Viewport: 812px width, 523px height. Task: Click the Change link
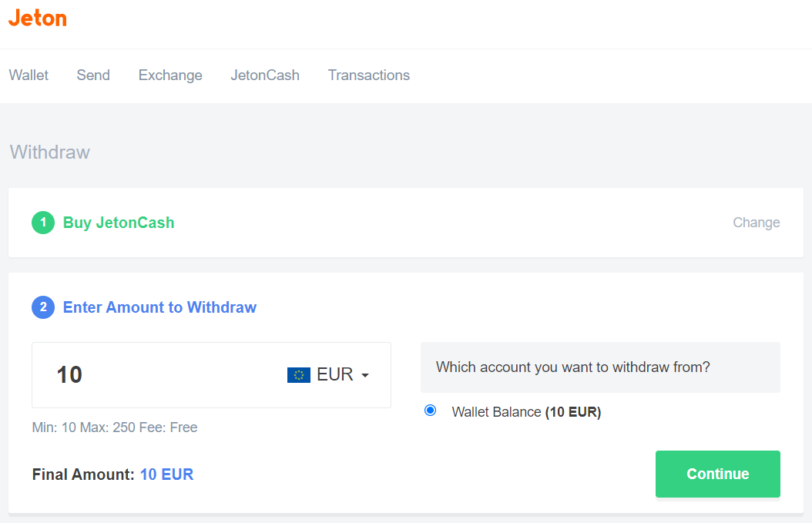pos(756,223)
